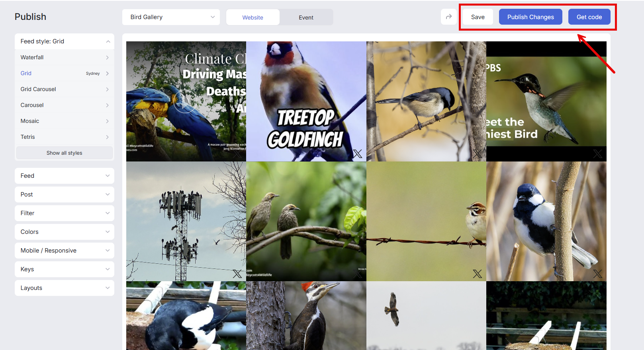The width and height of the screenshot is (644, 350).
Task: Open the Treetop Goldfinch thumbnail
Action: (x=306, y=101)
